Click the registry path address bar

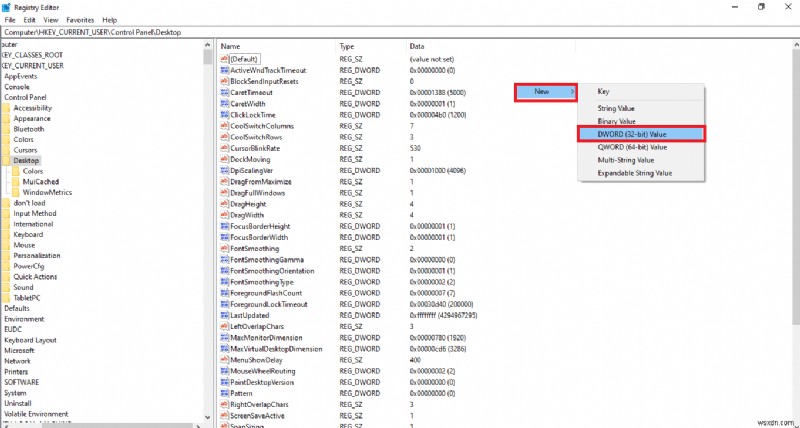coord(400,32)
